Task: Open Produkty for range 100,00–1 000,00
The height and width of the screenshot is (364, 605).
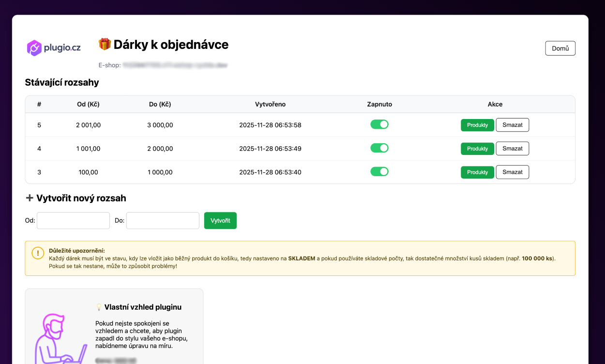Action: point(477,172)
